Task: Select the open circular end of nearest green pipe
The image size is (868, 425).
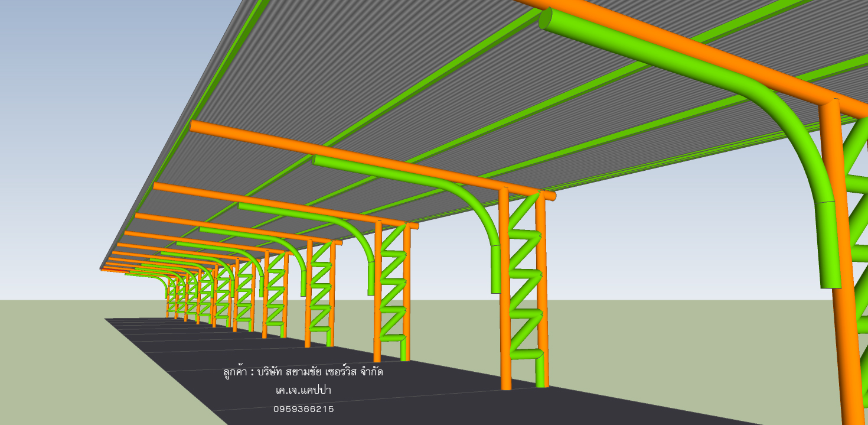Action: click(546, 19)
